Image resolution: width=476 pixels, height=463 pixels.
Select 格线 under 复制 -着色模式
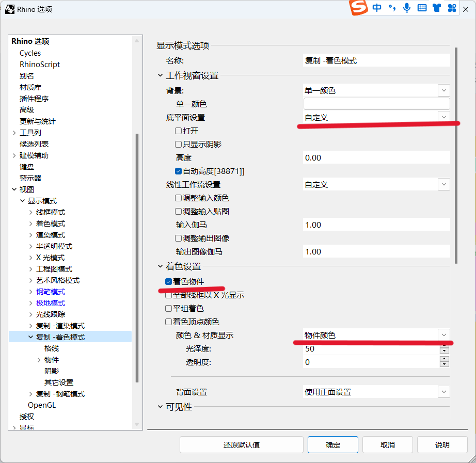[x=52, y=348]
